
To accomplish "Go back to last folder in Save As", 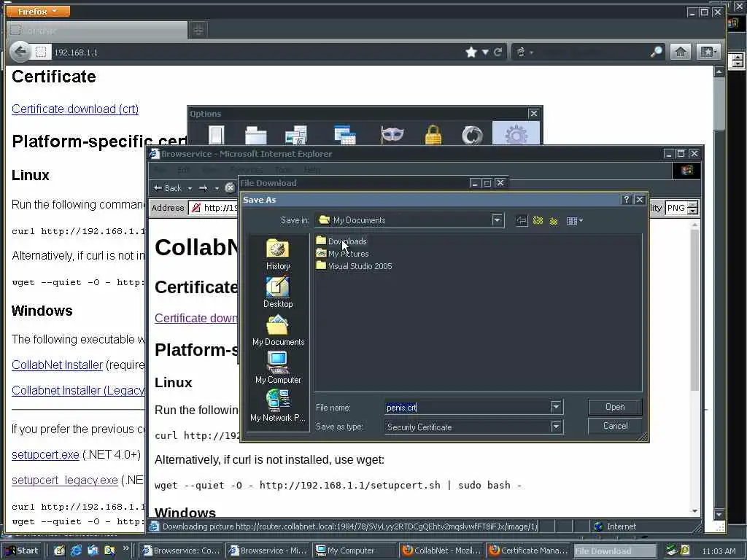I will pos(522,220).
